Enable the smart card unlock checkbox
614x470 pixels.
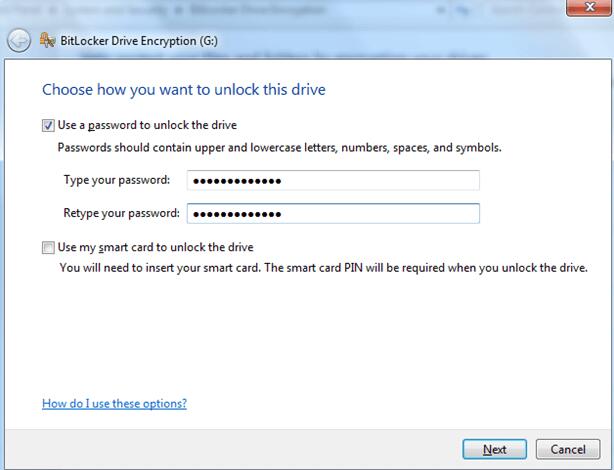48,248
